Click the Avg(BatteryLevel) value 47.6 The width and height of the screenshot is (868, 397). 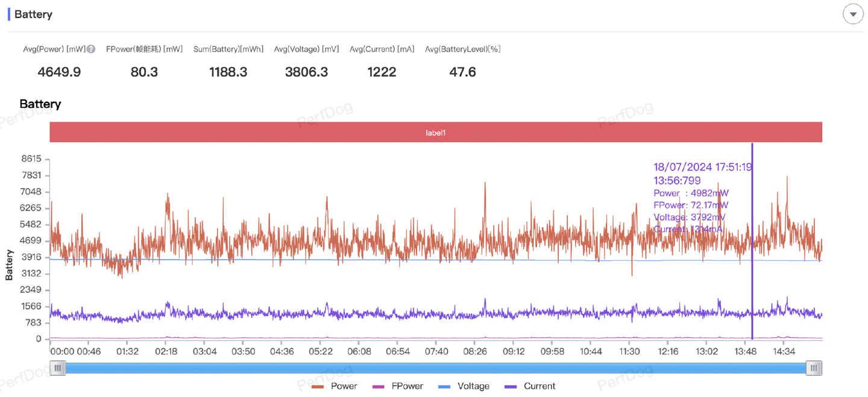pos(462,72)
